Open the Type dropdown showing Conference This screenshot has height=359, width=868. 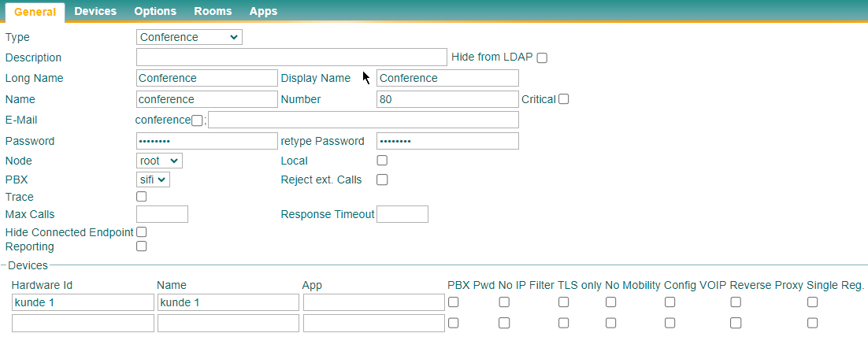(x=189, y=37)
